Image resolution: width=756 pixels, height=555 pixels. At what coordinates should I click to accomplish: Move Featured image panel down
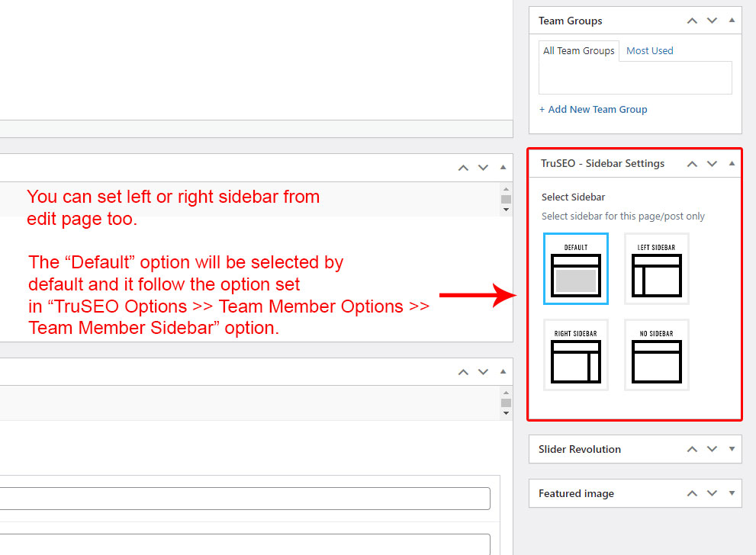(x=712, y=493)
